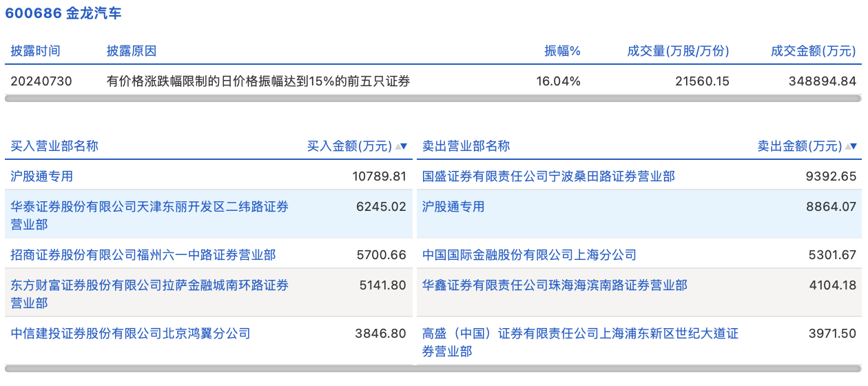Viewport: 868px width, 386px height.
Task: Click the 成交金额(万元) column header
Action: click(814, 51)
